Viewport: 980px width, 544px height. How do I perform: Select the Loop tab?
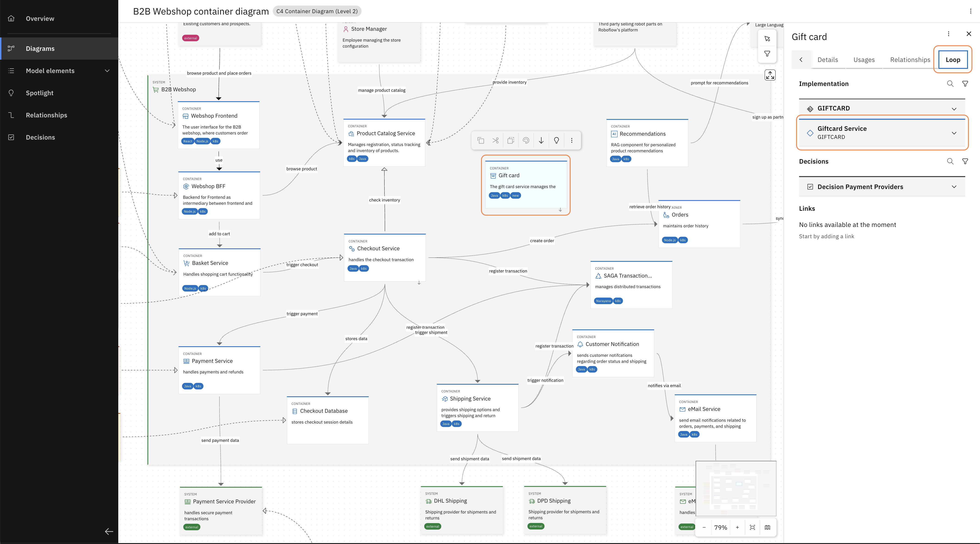(953, 60)
